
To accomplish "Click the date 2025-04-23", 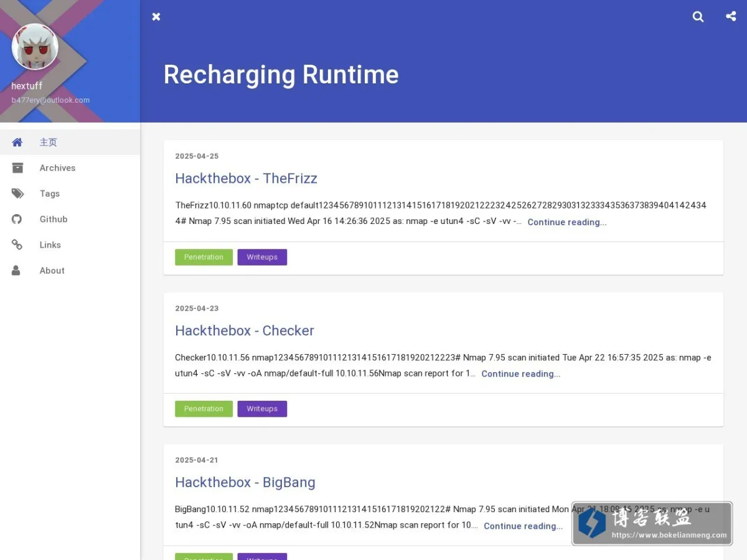I will tap(197, 308).
